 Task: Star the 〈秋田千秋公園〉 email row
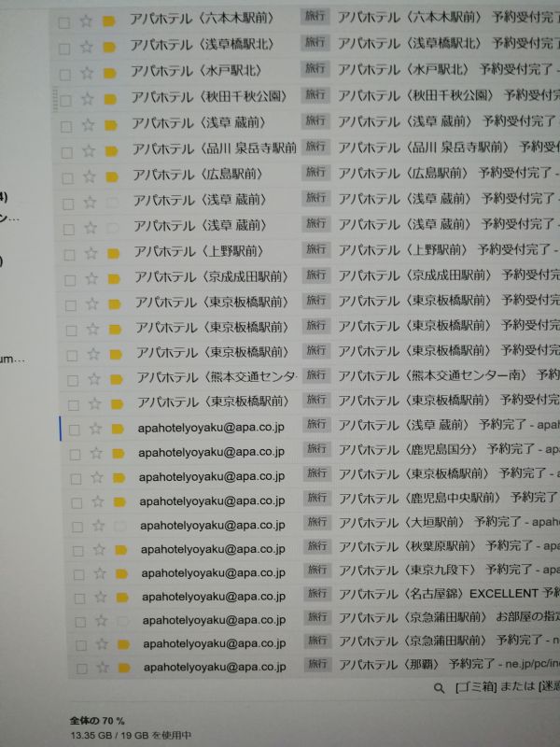click(x=87, y=99)
